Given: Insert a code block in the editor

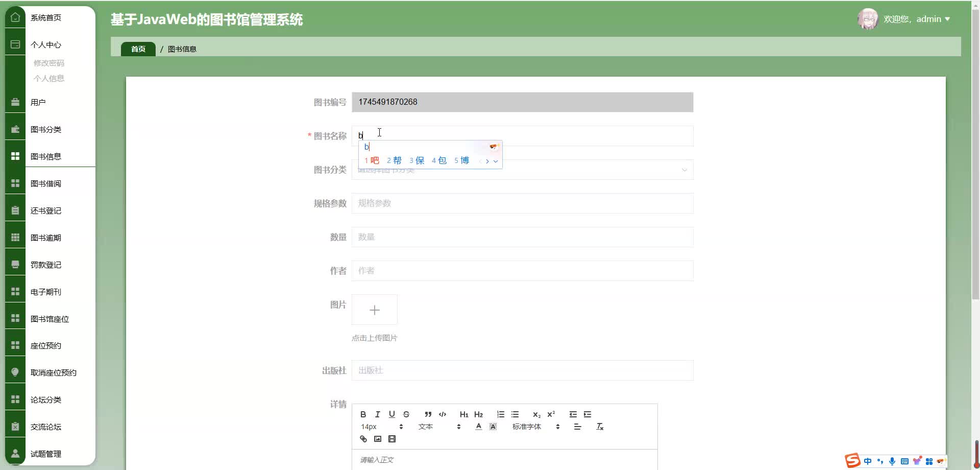Looking at the screenshot, I should (443, 414).
